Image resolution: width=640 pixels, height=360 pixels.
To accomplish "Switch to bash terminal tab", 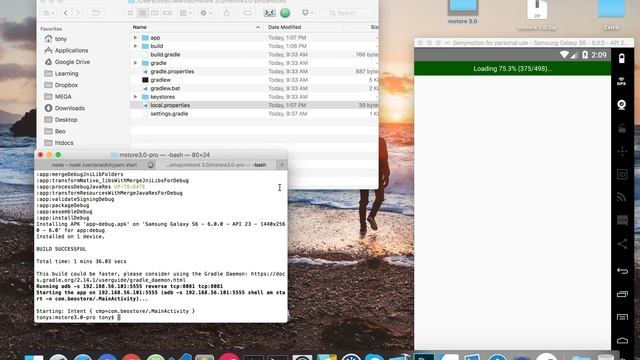I will [216, 165].
